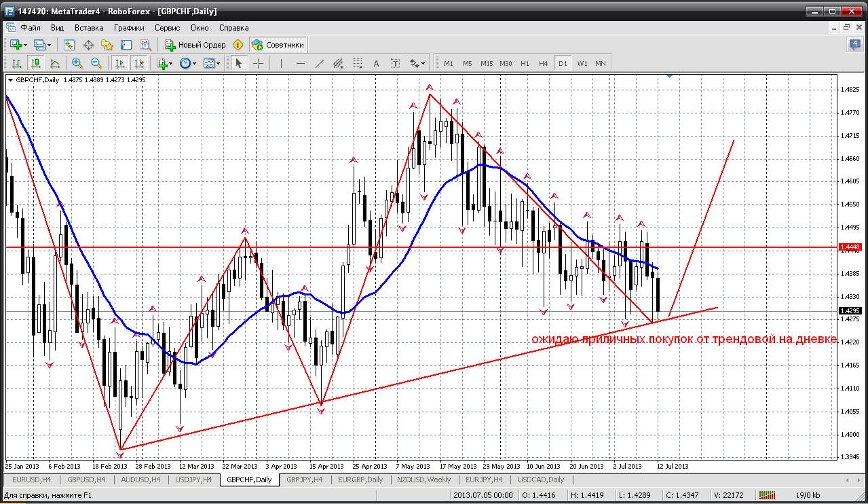This screenshot has height=504, width=868.
Task: Switch chart to bar chart mode
Action: tap(16, 63)
